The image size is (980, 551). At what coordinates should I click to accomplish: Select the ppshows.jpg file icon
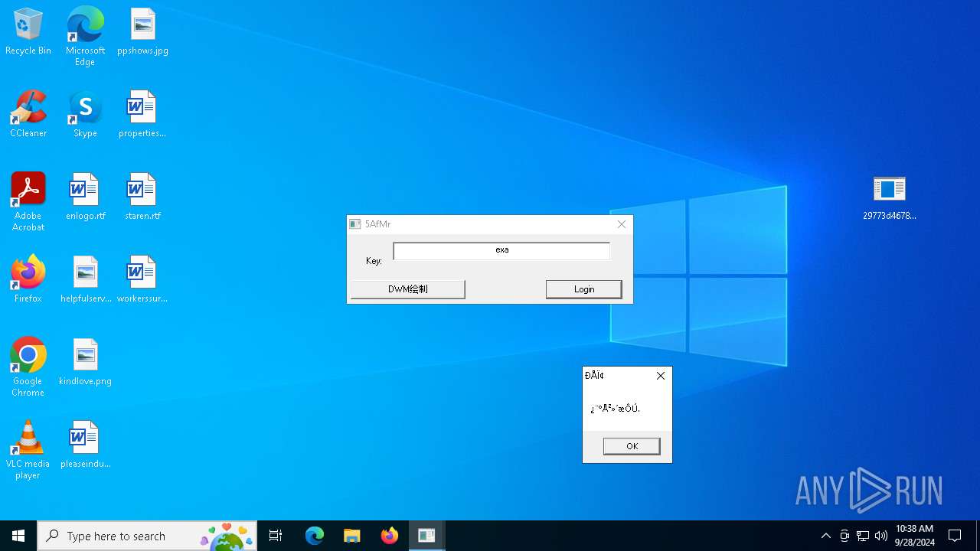point(142,32)
